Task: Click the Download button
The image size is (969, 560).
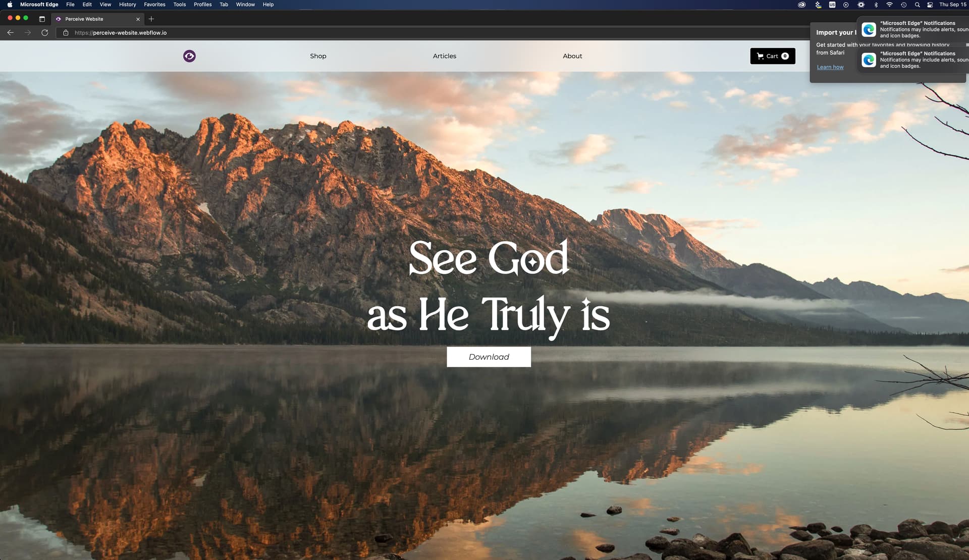Action: 489,357
